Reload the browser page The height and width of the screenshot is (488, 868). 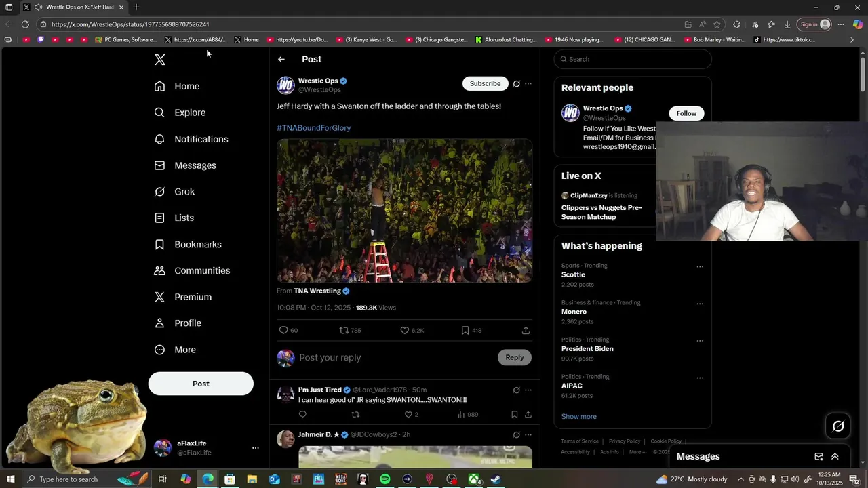click(x=25, y=24)
